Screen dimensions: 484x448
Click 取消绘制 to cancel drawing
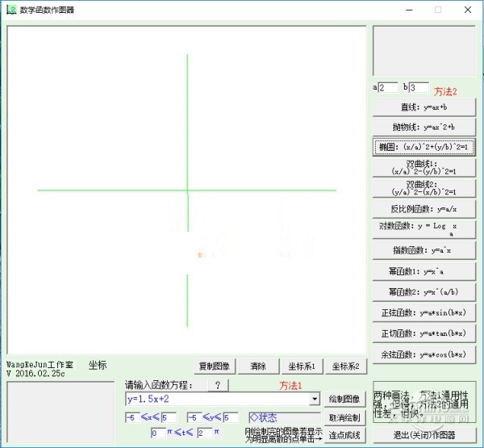344,417
